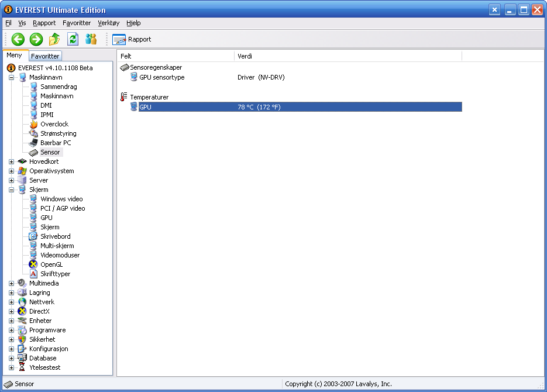Viewport: 547px width, 392px height.
Task: Open the Hjelp menu
Action: point(133,23)
